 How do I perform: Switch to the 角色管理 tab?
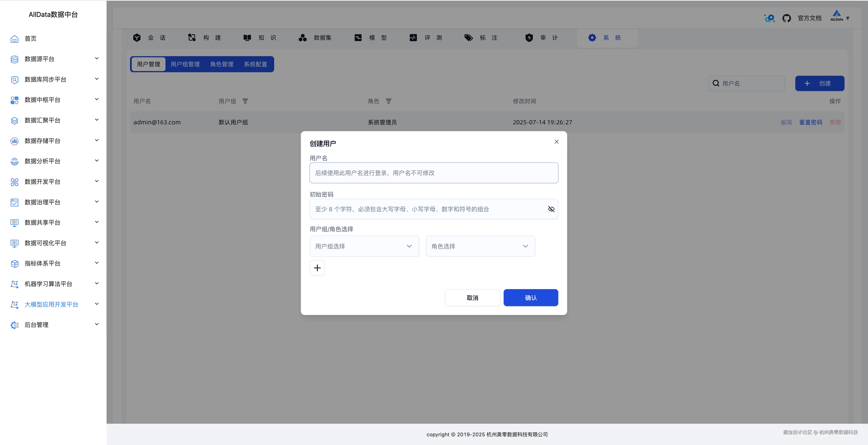pos(222,64)
